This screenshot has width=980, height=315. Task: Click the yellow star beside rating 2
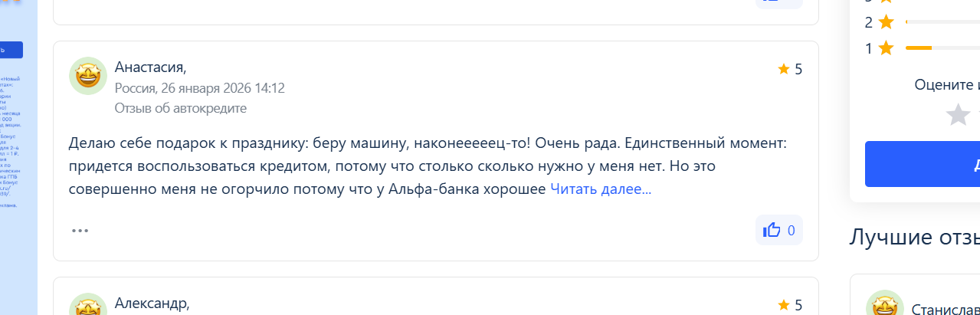[x=887, y=22]
